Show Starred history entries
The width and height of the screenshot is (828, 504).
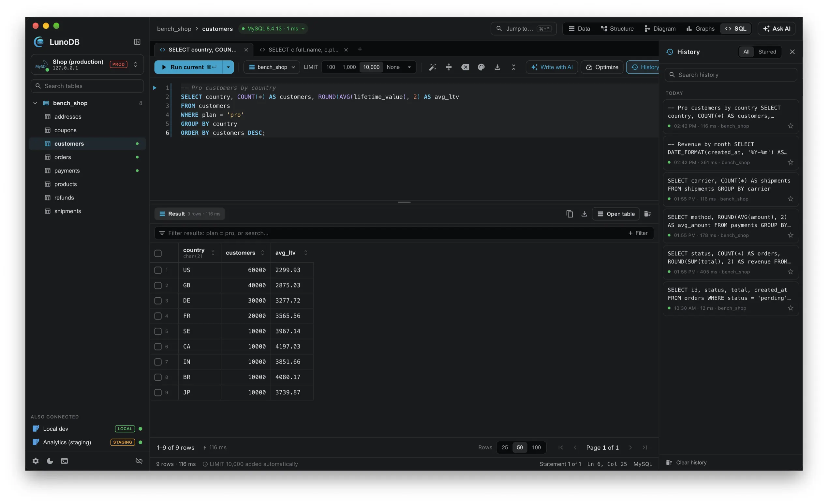pos(767,52)
